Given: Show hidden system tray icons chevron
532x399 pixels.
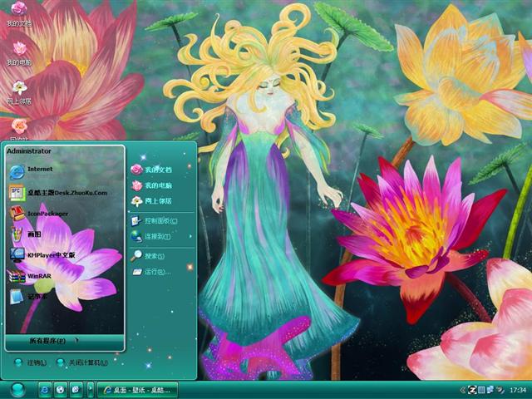Looking at the screenshot, I should click(462, 390).
